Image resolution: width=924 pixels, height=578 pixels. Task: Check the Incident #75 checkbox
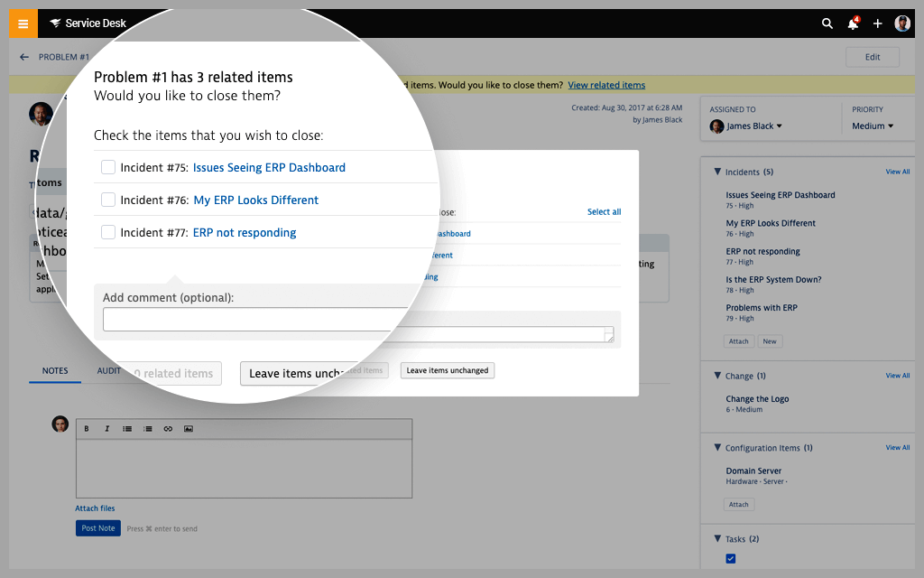click(108, 167)
